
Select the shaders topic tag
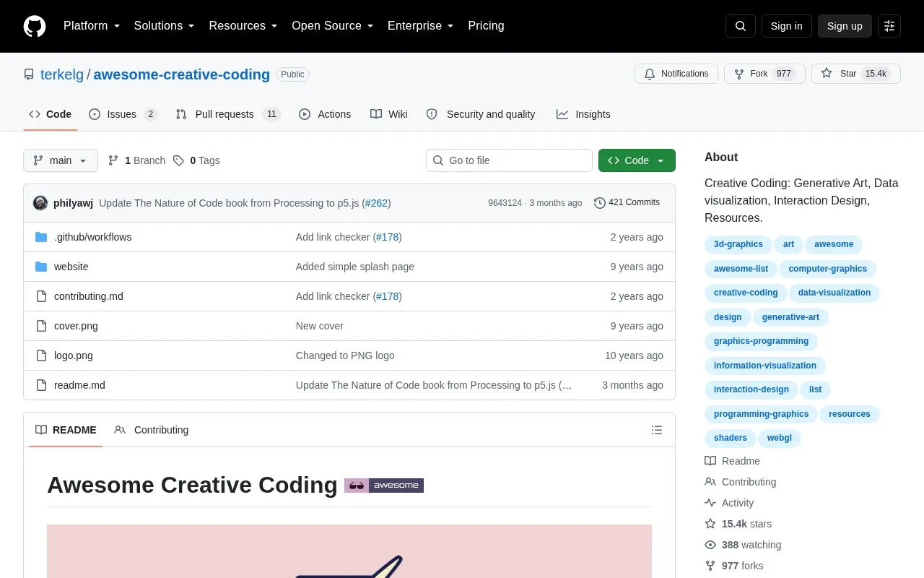coord(731,438)
